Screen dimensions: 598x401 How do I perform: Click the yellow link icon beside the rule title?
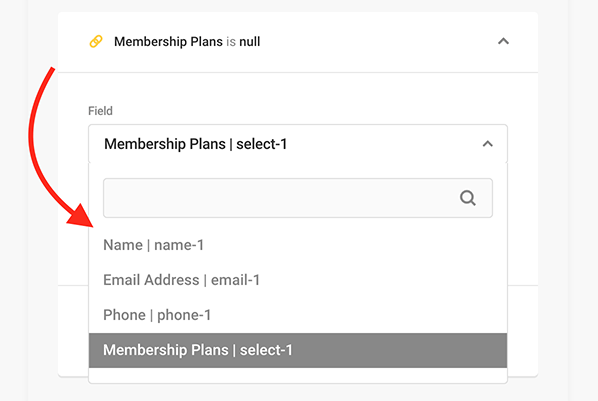coord(96,41)
